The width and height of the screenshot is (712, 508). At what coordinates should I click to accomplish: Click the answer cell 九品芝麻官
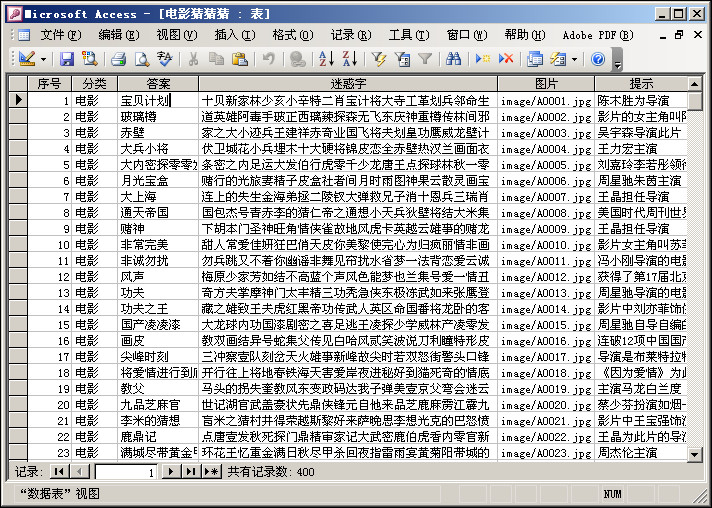(x=158, y=404)
